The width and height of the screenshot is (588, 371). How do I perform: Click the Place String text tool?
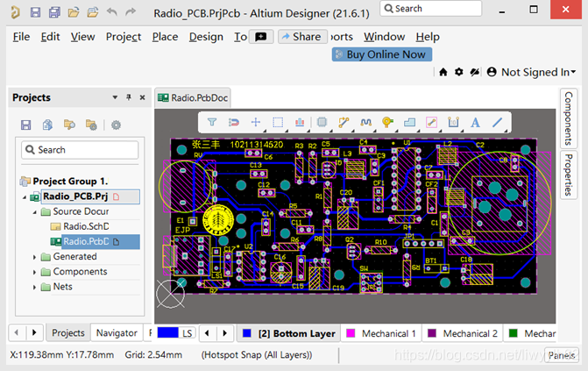pyautogui.click(x=476, y=123)
